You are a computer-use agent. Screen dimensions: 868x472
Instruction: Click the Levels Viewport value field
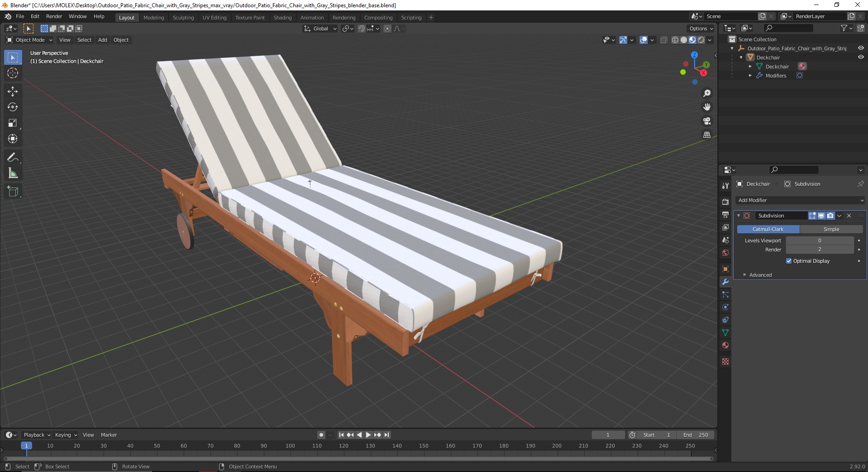click(x=820, y=241)
